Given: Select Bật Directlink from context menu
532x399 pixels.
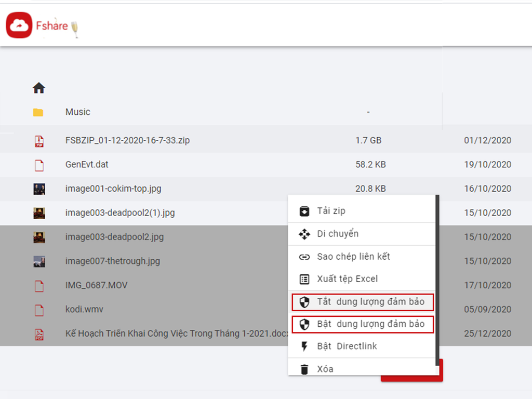Looking at the screenshot, I should pyautogui.click(x=347, y=347).
